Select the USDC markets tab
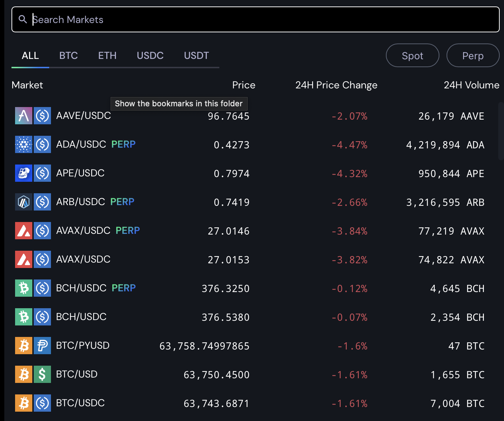This screenshot has height=421, width=504. [x=150, y=56]
